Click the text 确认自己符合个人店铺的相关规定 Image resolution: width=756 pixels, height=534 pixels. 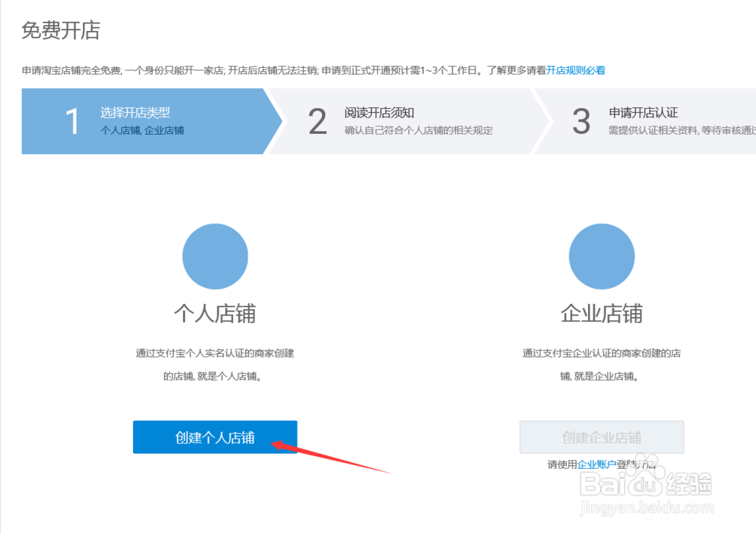(419, 130)
